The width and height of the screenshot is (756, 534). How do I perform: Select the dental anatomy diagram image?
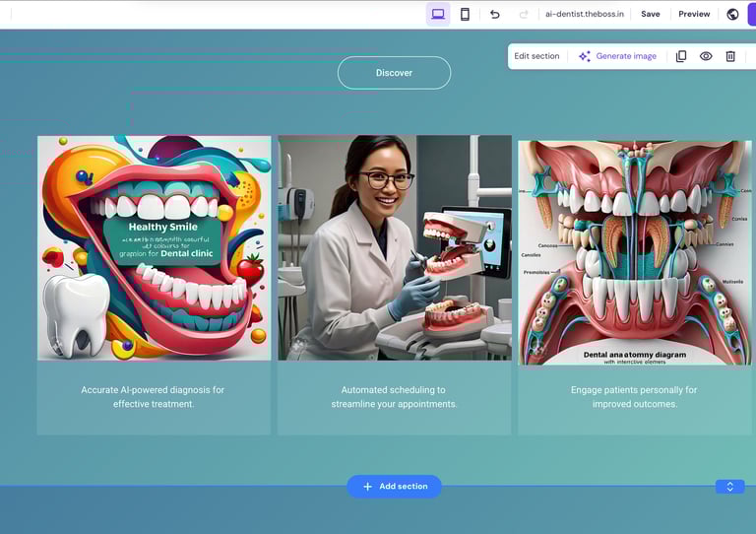[635, 252]
